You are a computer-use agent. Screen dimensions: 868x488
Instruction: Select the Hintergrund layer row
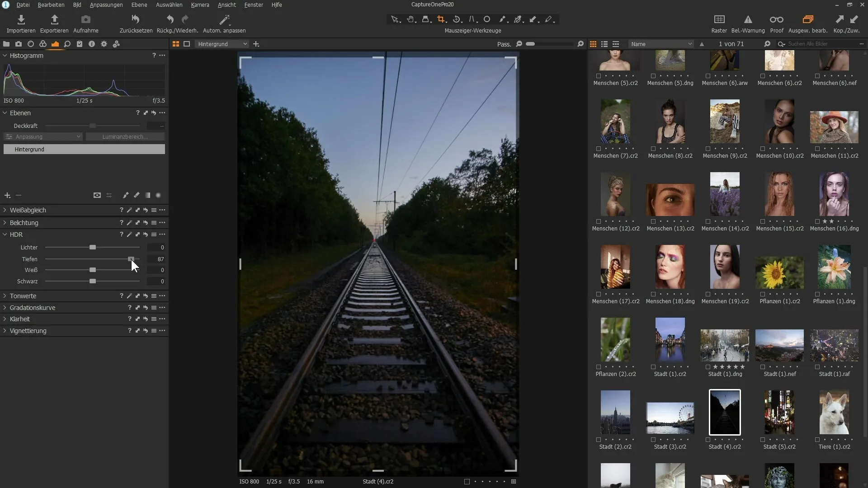pyautogui.click(x=84, y=149)
